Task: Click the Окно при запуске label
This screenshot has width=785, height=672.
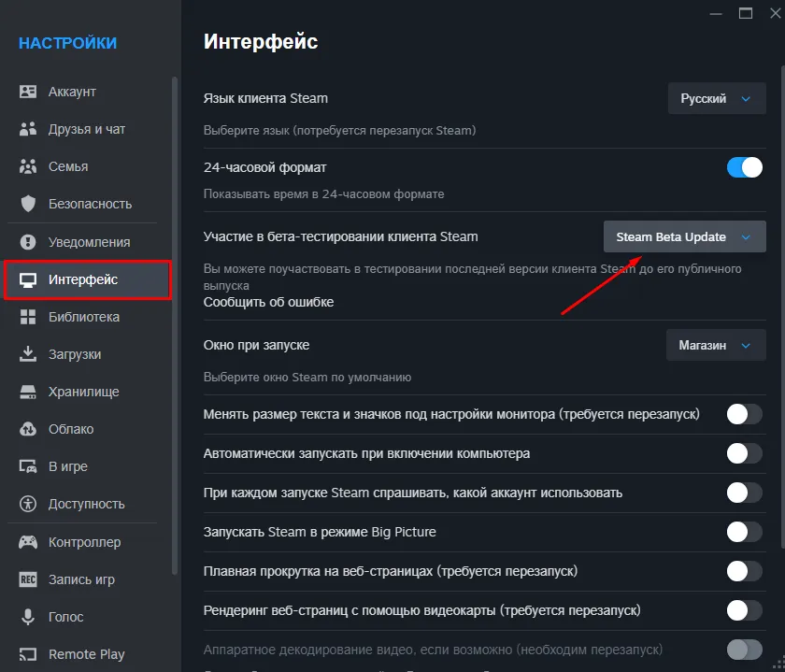Action: click(256, 345)
